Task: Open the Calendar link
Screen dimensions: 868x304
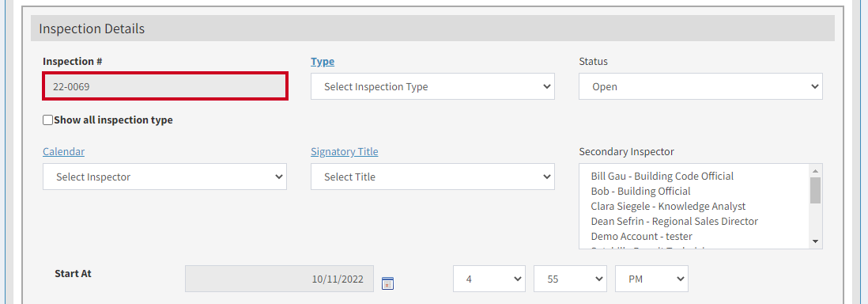Action: tap(64, 151)
